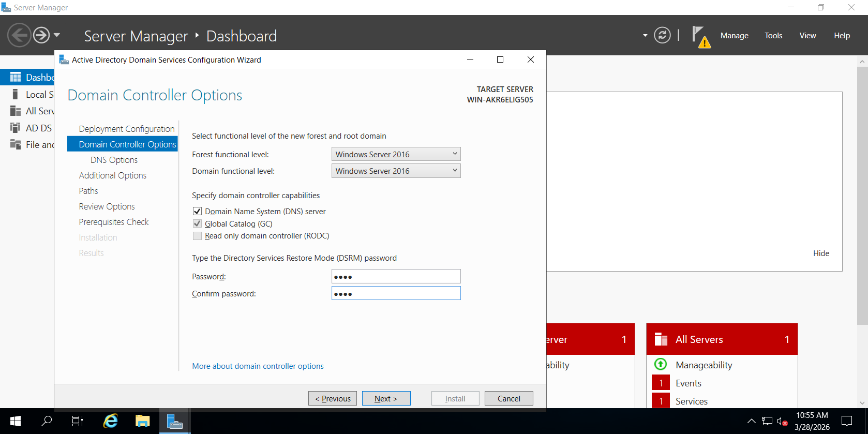This screenshot has height=434, width=868.
Task: Click the back navigation arrow icon
Action: coord(20,35)
